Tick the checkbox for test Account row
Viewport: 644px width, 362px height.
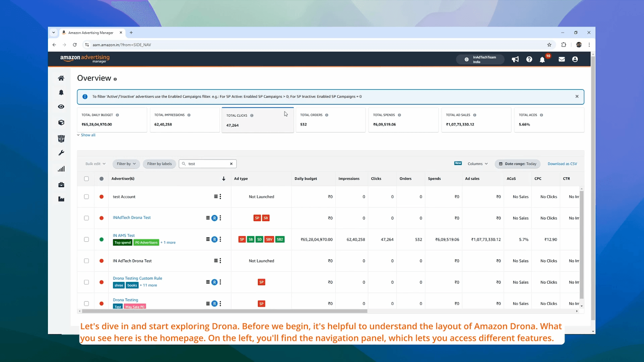click(87, 197)
